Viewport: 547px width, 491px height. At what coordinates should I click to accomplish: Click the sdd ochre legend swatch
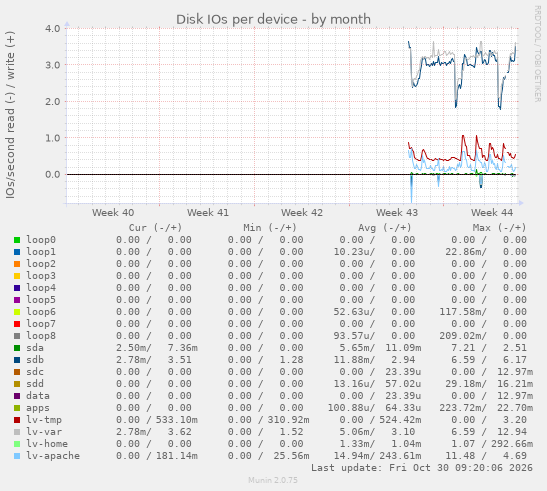coord(17,384)
